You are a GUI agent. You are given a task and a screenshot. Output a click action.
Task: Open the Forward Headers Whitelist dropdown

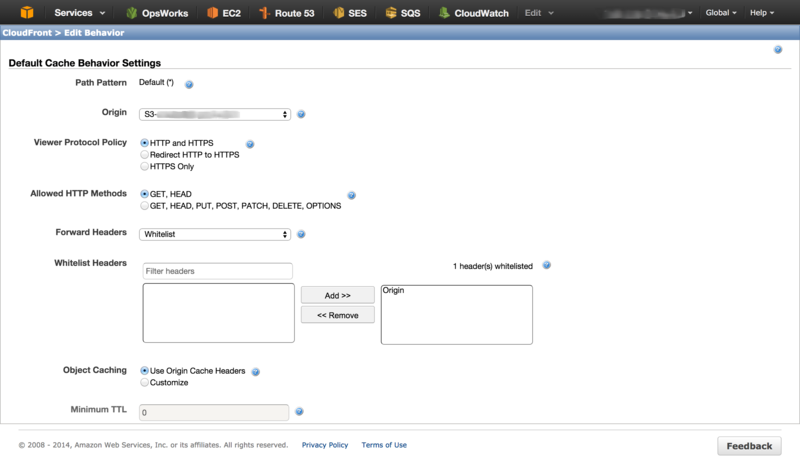(x=215, y=234)
